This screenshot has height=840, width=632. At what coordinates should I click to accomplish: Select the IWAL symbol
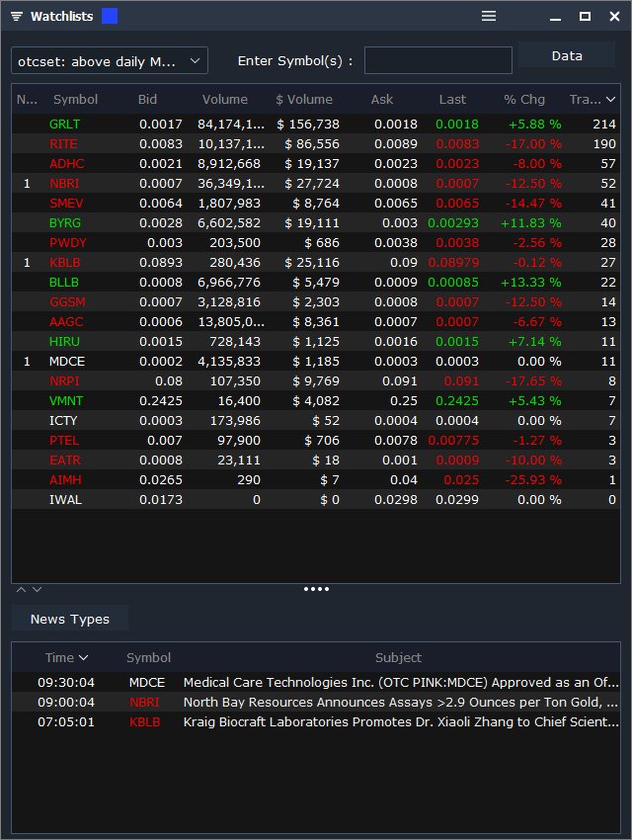tap(65, 501)
